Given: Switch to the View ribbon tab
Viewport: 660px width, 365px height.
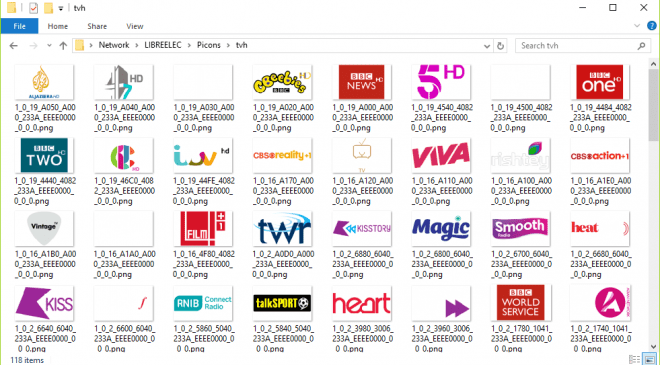Looking at the screenshot, I should 135,26.
